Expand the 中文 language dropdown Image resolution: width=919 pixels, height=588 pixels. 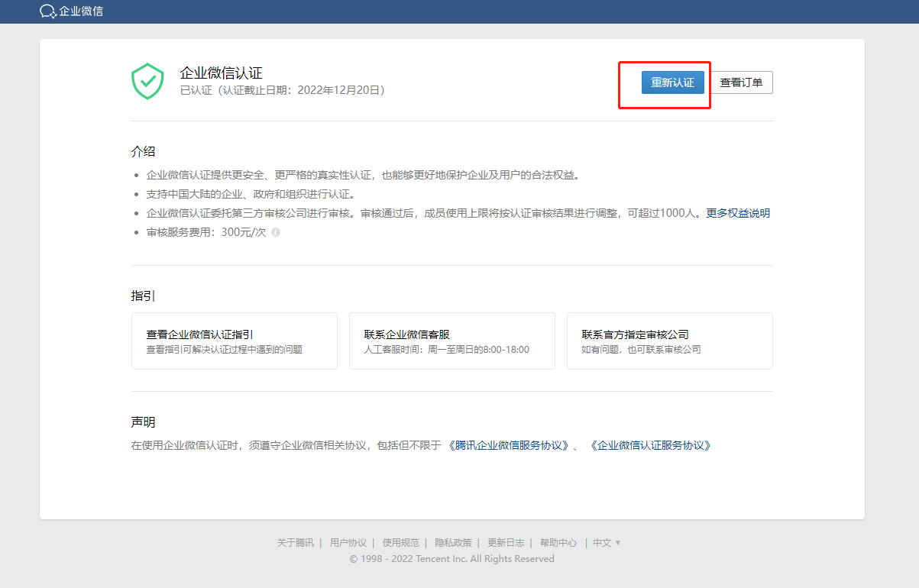[607, 542]
